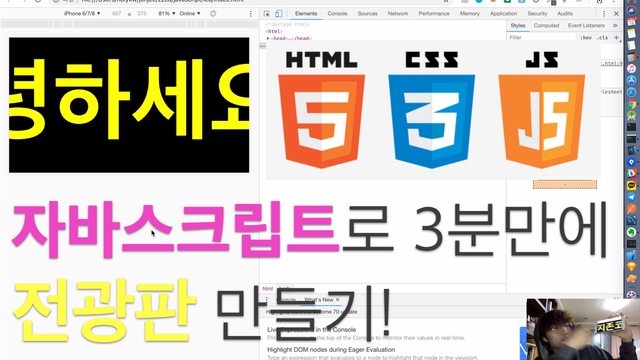The height and width of the screenshot is (360, 640).
Task: Open Notes app in the Dock
Action: [x=631, y=34]
